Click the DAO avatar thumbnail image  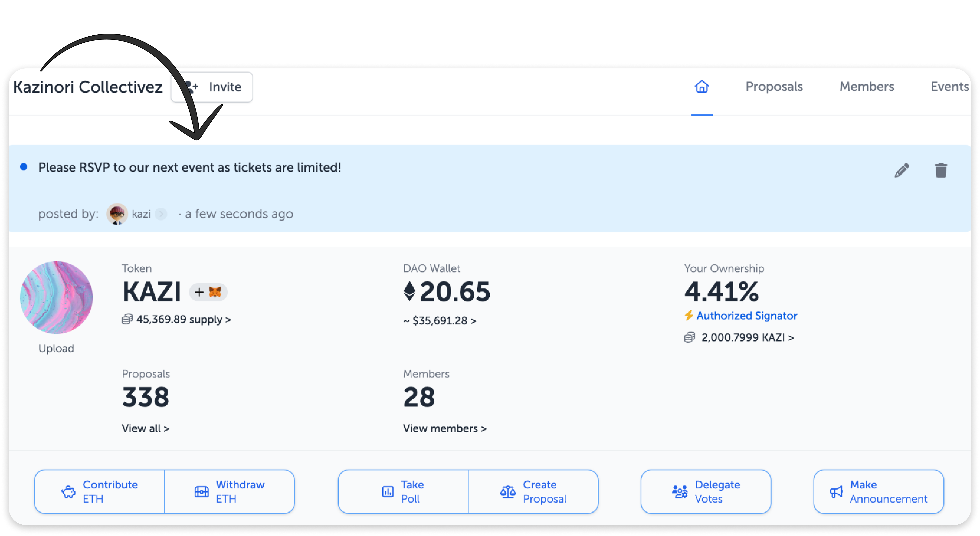(x=56, y=297)
